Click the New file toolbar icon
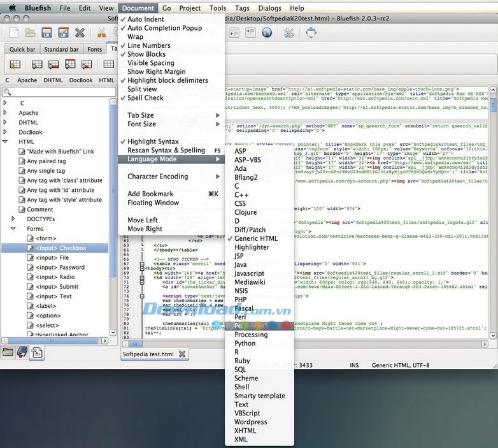The width and height of the screenshot is (498, 448). pos(14,33)
